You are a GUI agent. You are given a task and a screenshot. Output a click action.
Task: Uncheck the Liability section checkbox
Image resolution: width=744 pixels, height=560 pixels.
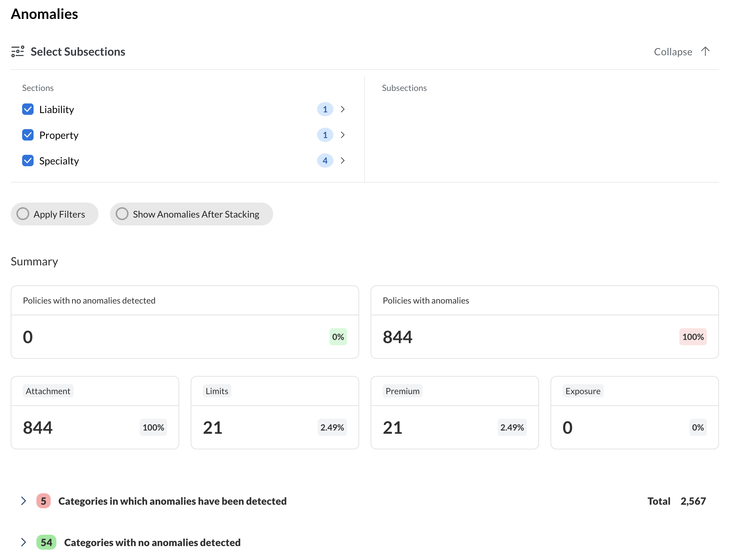pos(27,109)
